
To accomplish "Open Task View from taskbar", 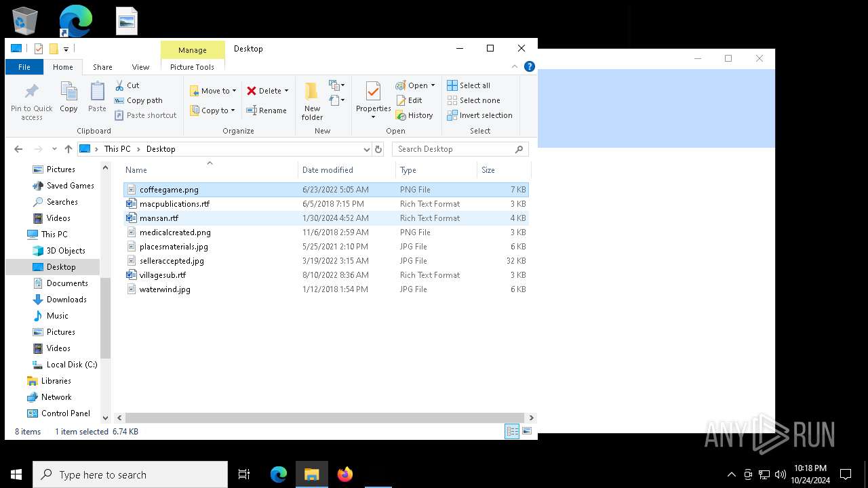I will [244, 474].
